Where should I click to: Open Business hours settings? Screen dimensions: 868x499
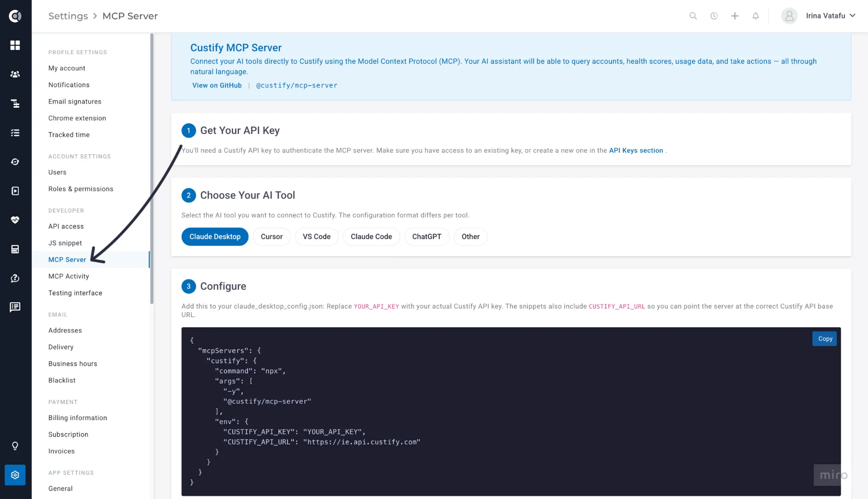73,364
